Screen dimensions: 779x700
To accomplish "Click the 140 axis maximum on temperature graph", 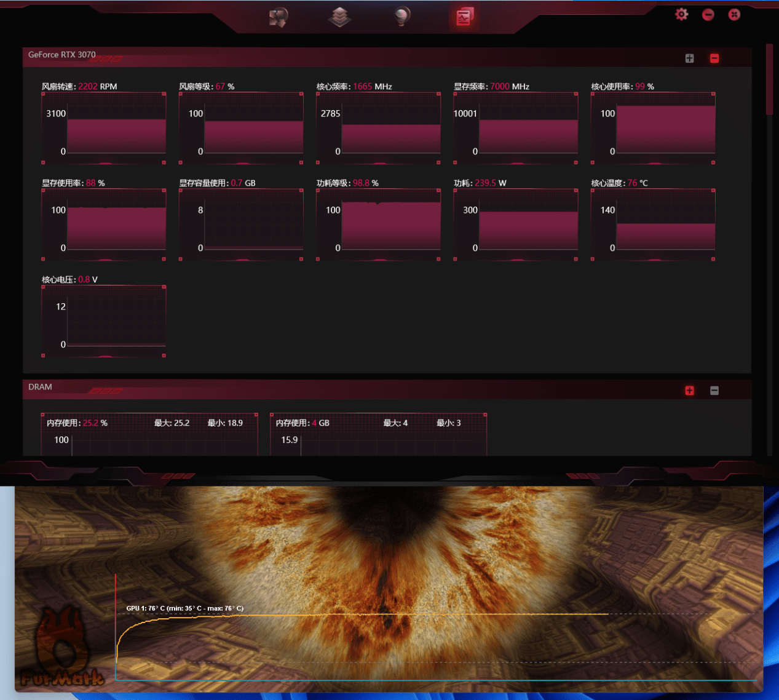I will pyautogui.click(x=607, y=210).
